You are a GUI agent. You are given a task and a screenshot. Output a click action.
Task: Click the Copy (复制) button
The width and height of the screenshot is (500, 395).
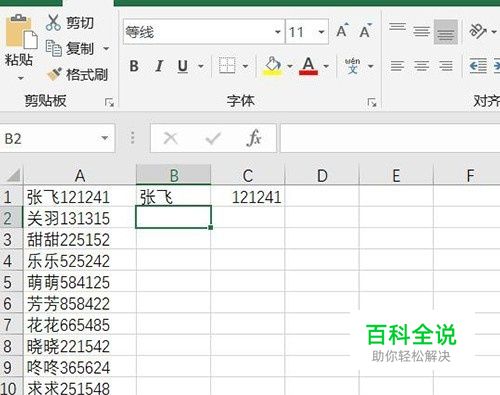pyautogui.click(x=70, y=49)
